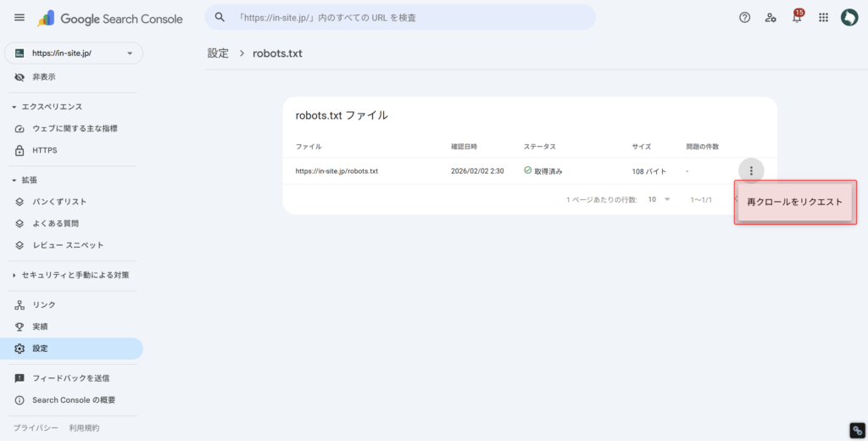Click the Google Search Console logo

92,18
